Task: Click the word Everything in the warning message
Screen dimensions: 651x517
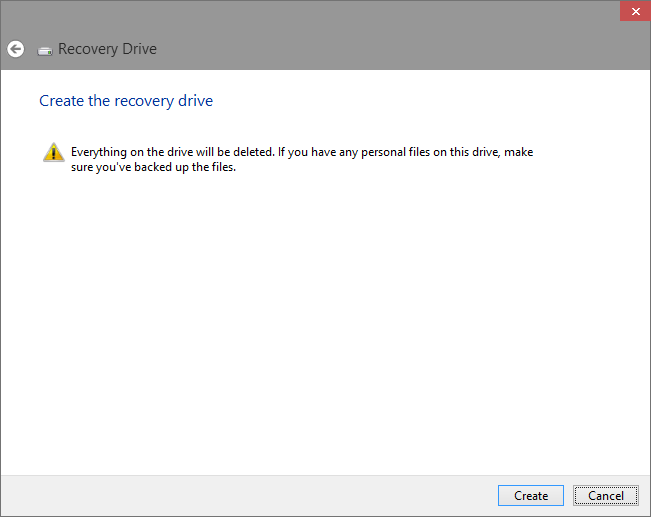Action: tap(98, 152)
